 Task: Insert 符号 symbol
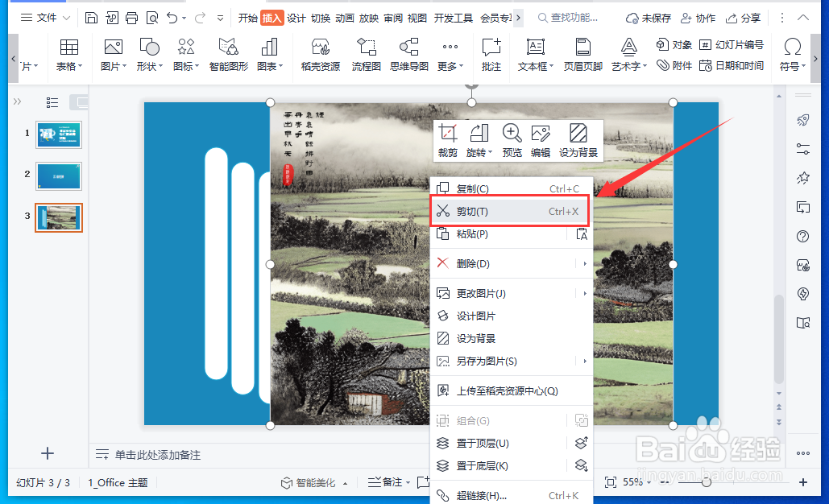click(792, 55)
